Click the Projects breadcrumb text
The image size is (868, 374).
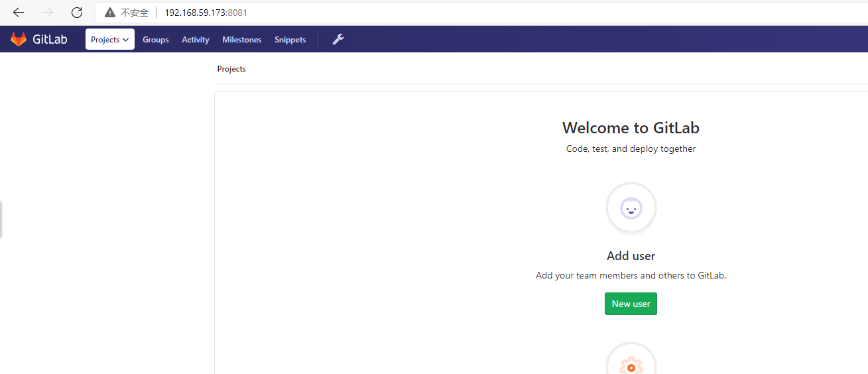tap(231, 69)
